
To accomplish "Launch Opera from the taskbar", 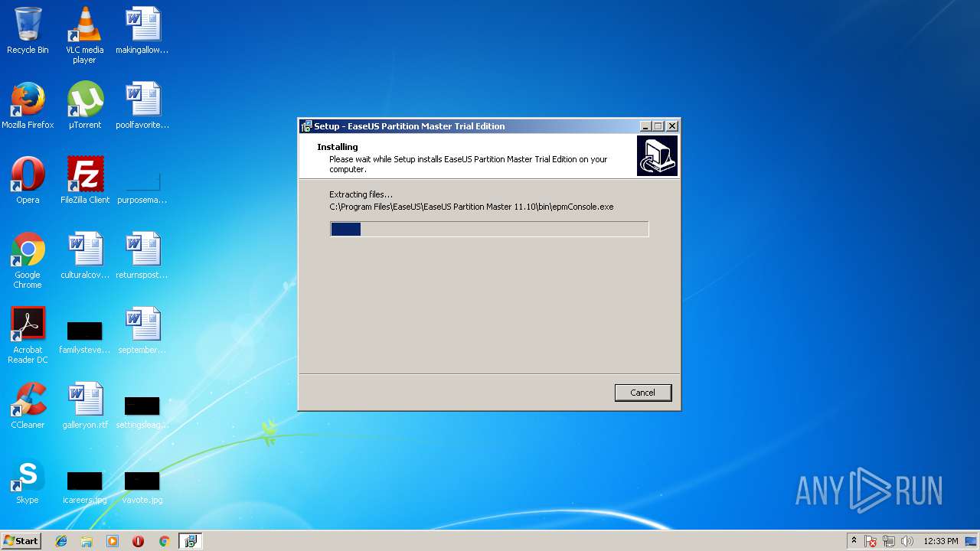I will click(139, 541).
